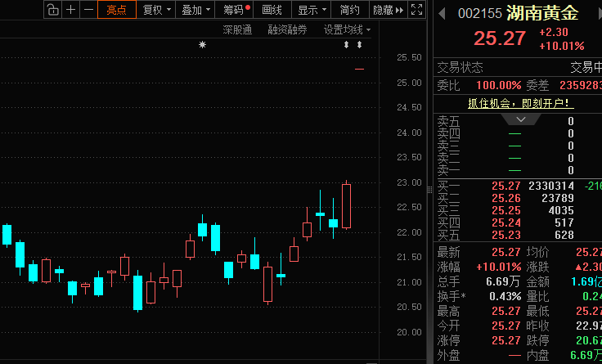The height and width of the screenshot is (364, 602).
Task: Click the asterisk marker above the chart
Action: coord(203,45)
